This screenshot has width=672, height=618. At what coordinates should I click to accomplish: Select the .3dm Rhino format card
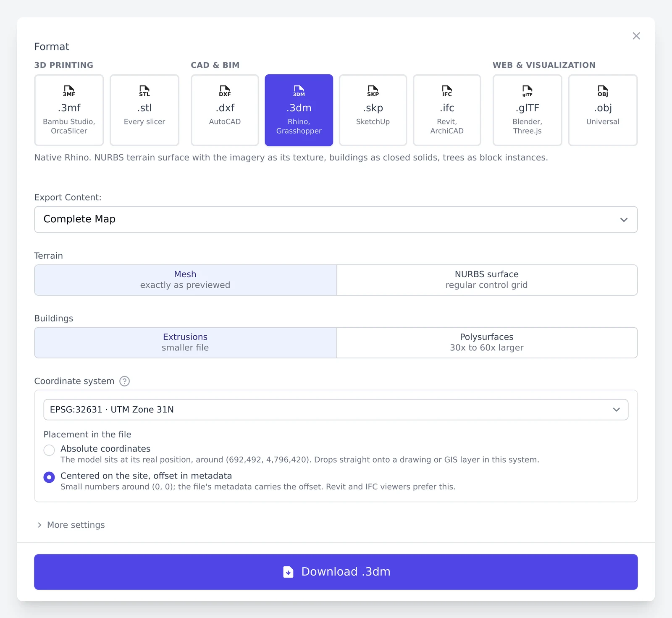point(299,110)
